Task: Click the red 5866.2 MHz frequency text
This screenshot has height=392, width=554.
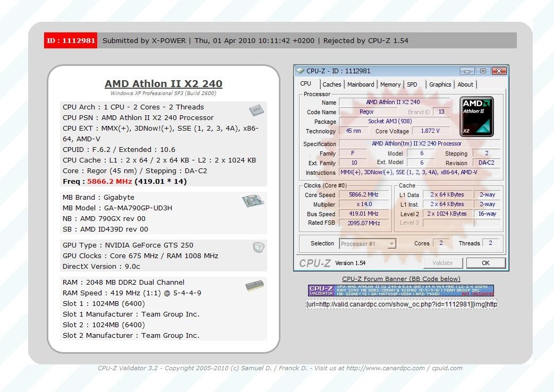Action: pos(109,181)
